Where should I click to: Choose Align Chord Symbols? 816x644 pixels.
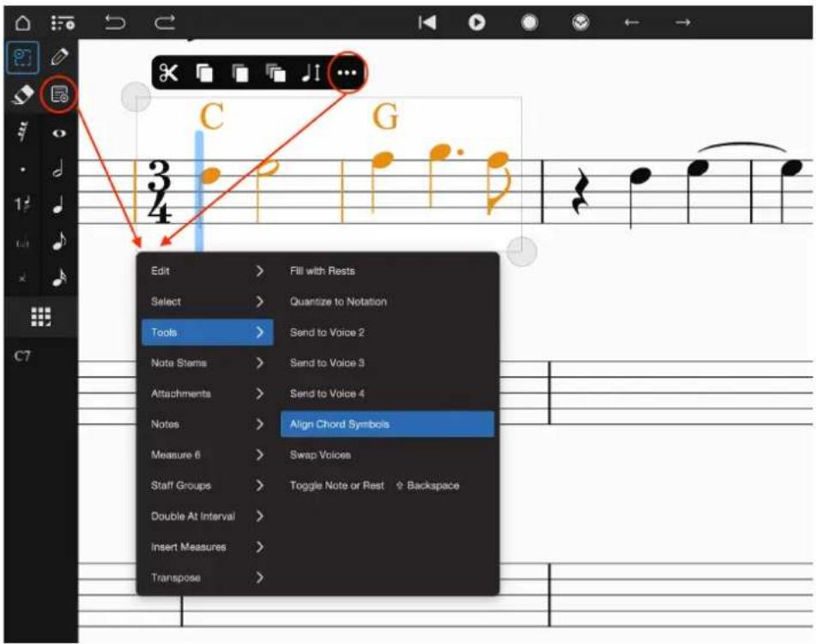[x=387, y=424]
